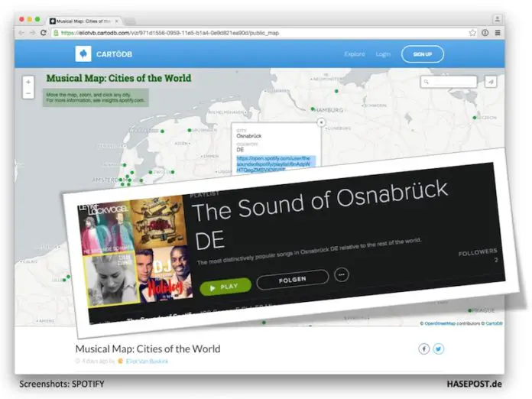Click the Holiday DJ album cover
Viewport: 532px width, 399px height.
[x=164, y=274]
